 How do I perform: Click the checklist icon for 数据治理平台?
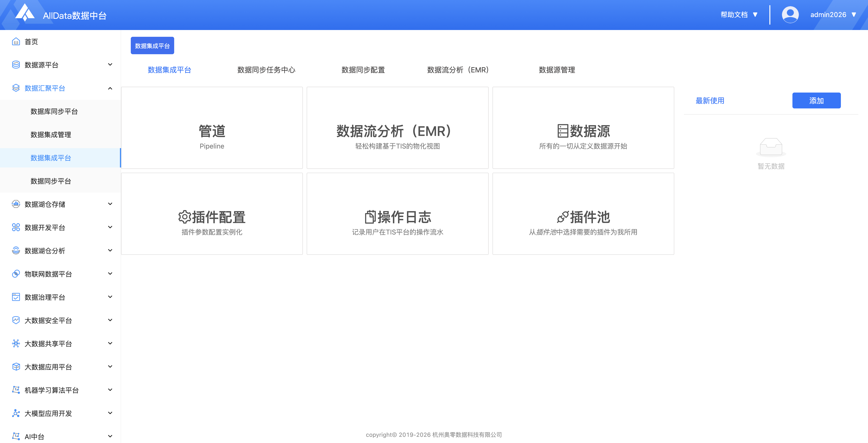click(x=16, y=297)
